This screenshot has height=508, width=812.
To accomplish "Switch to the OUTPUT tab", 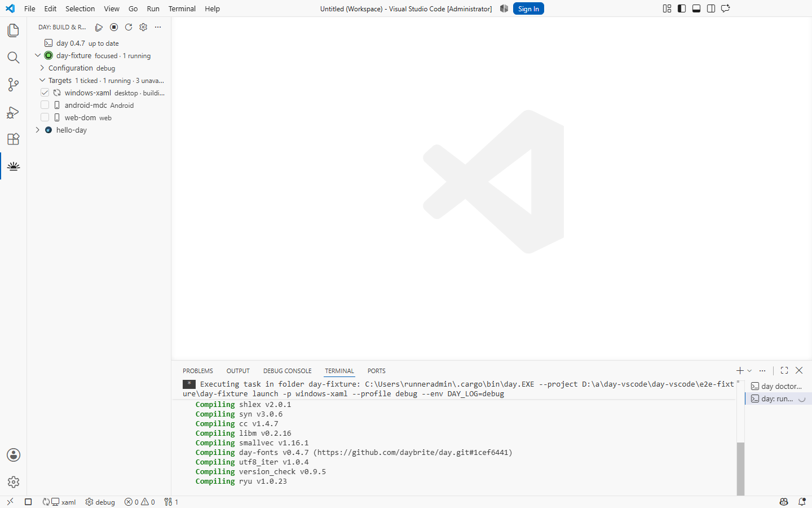I will click(238, 371).
